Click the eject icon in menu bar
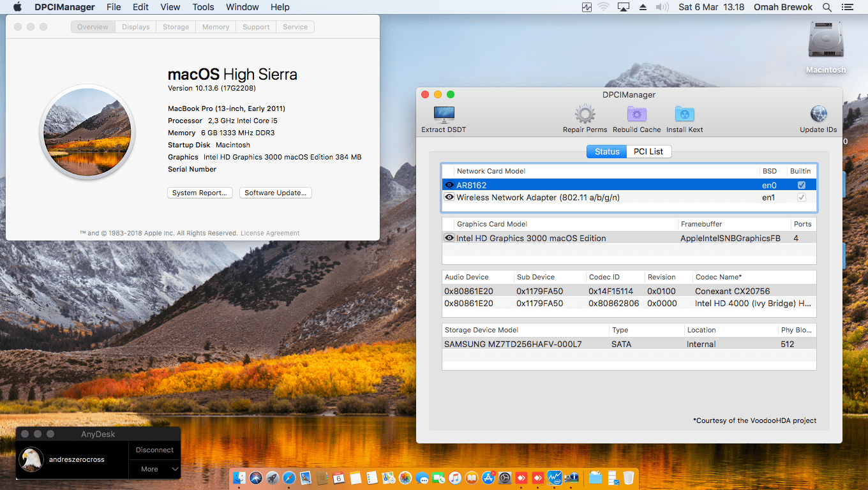 pos(643,7)
